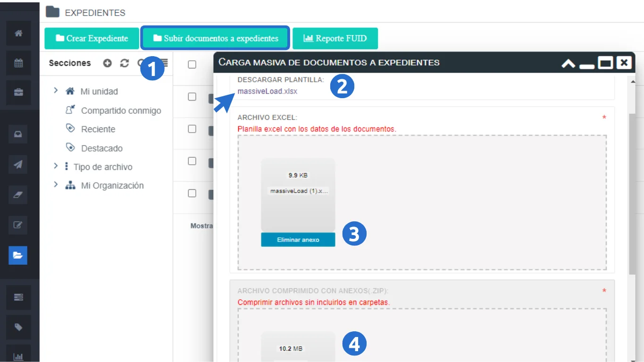The width and height of the screenshot is (644, 362).
Task: Open the bar chart icon in sidebar
Action: pyautogui.click(x=19, y=356)
